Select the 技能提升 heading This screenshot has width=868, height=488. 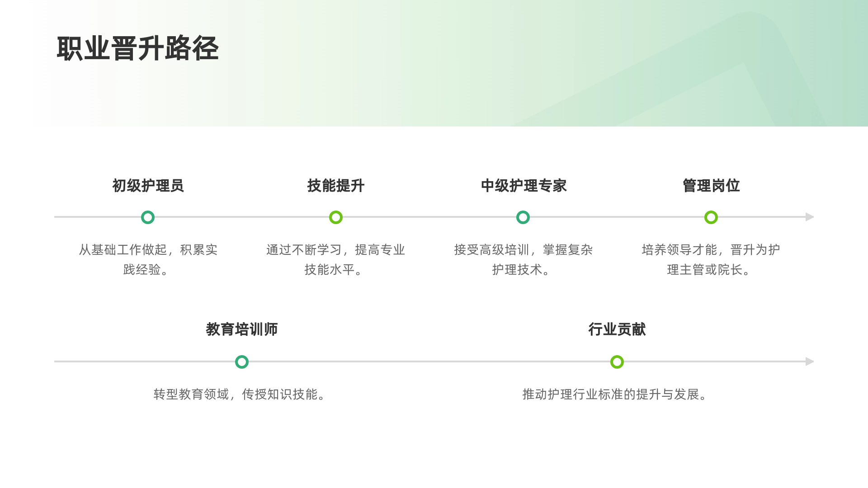pyautogui.click(x=336, y=186)
